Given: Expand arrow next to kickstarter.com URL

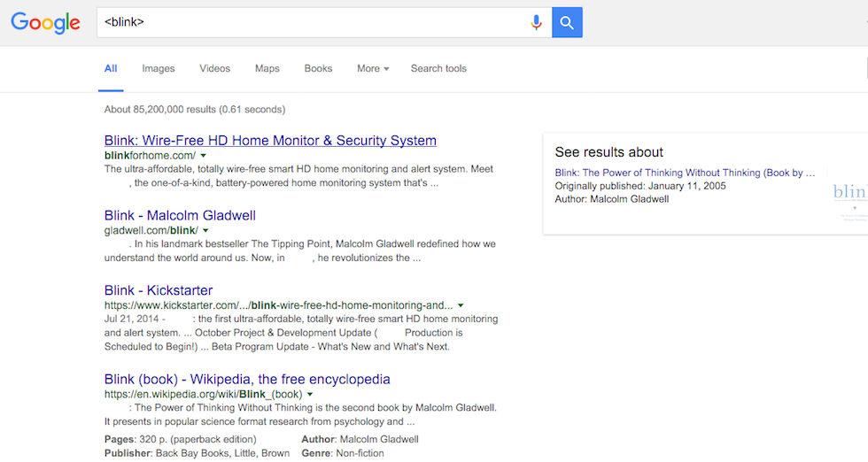Looking at the screenshot, I should click(461, 305).
